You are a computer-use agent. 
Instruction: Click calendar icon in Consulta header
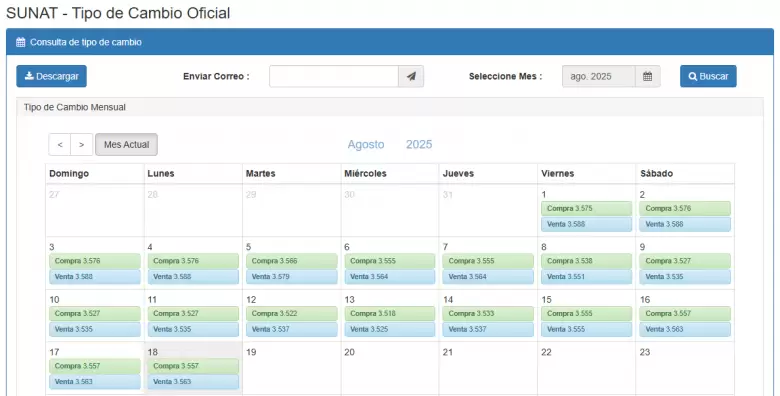tap(20, 42)
